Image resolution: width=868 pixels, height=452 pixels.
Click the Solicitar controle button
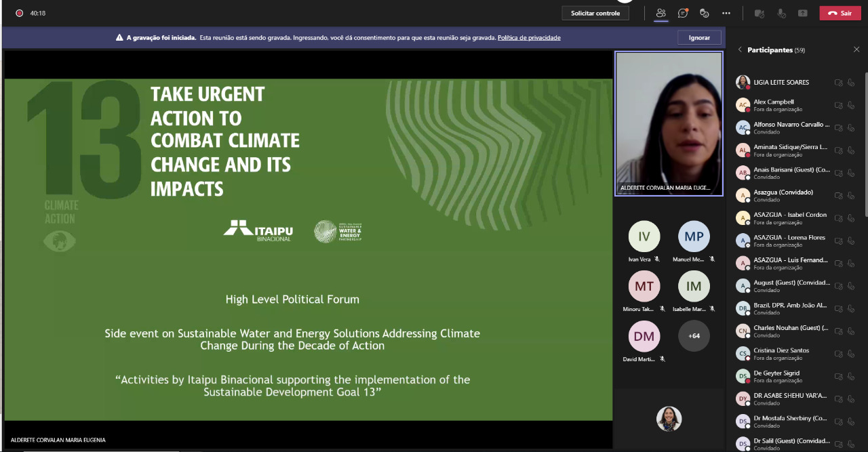pos(595,13)
